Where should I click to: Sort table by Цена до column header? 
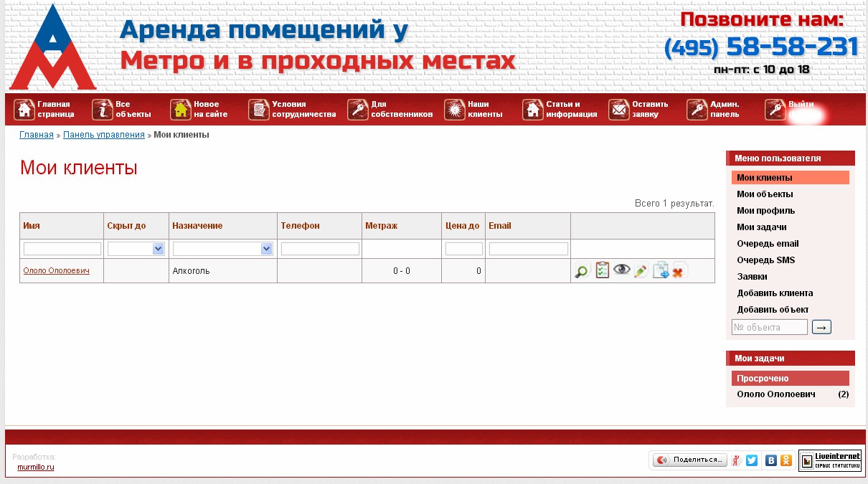tap(463, 226)
